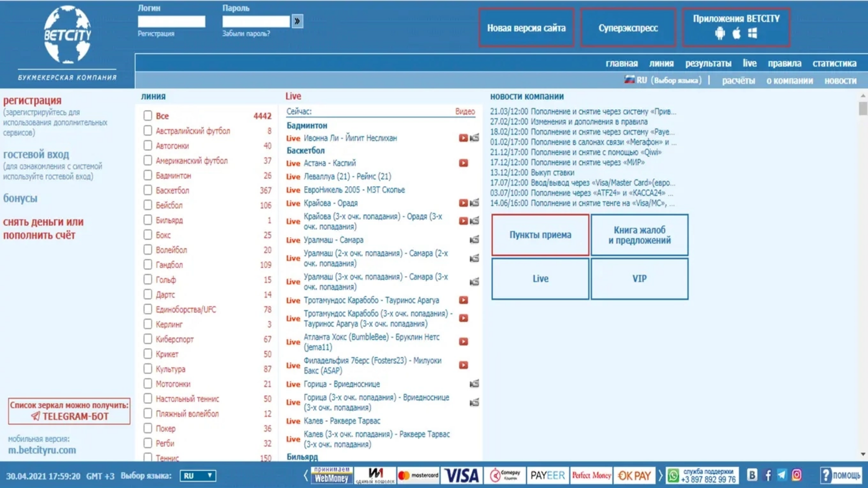The image size is (868, 488).
Task: Open video for Тротамундос Карабобо - Тауринос Арагуа
Action: coord(463,300)
